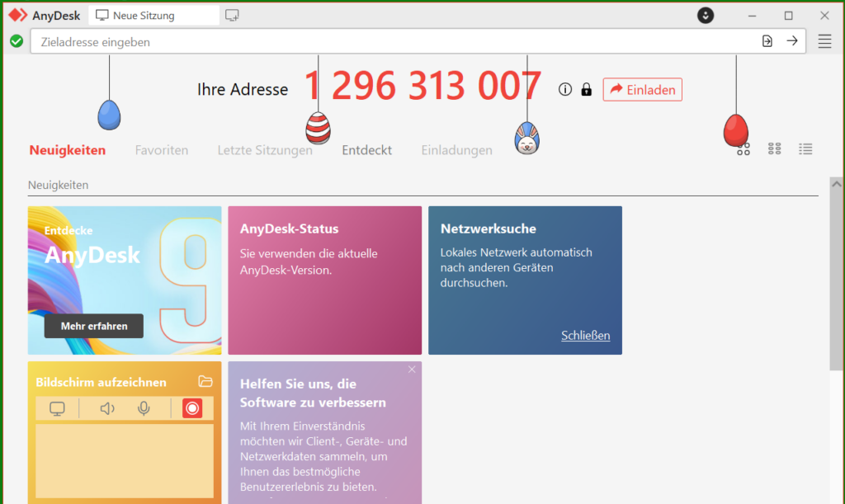Open the Favoriten tab
Screen dimensions: 845x504
(162, 150)
